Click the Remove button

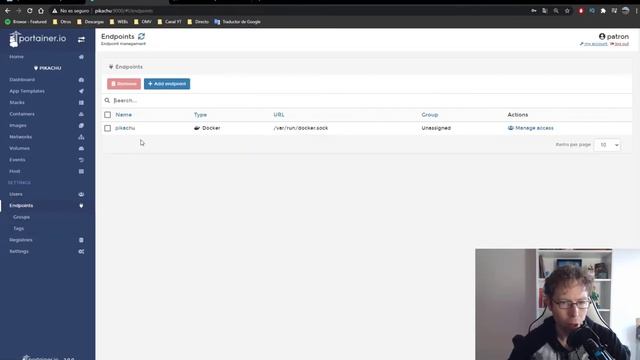point(124,84)
